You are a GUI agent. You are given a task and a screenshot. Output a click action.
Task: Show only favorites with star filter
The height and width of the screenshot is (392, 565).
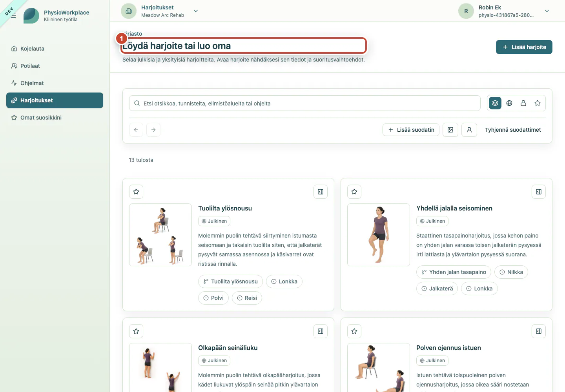pos(538,103)
